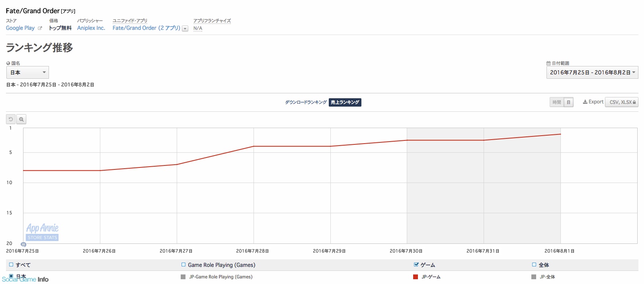The width and height of the screenshot is (644, 284).
Task: Click the アプリフランチャイズ column label
Action: pos(212,21)
